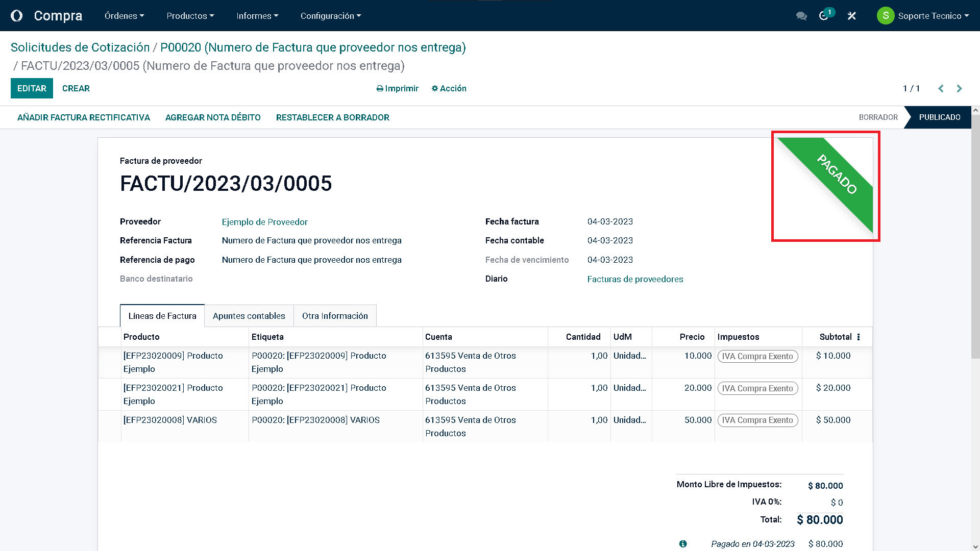Click the green PAGADO ribbon
980x551 pixels.
click(x=837, y=174)
